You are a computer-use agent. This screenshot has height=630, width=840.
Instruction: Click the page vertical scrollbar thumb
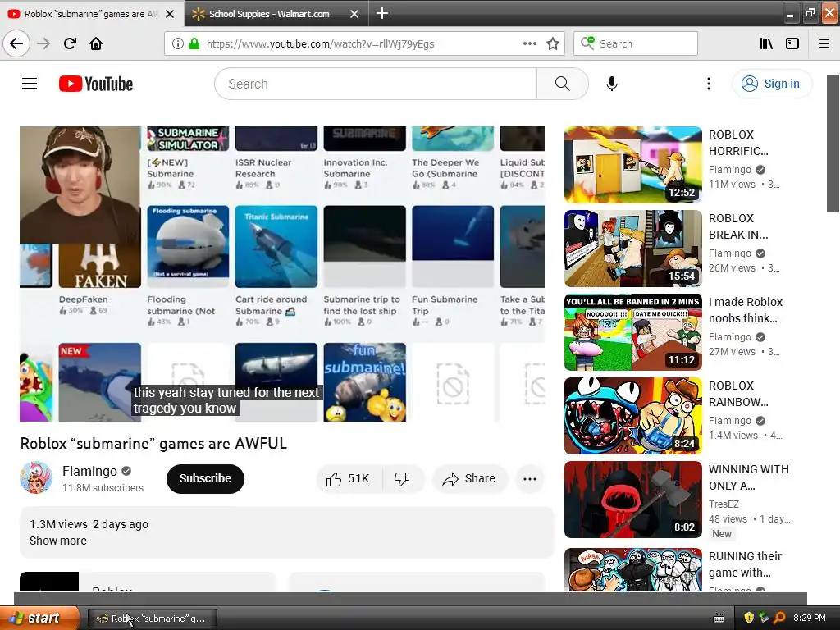tap(833, 143)
